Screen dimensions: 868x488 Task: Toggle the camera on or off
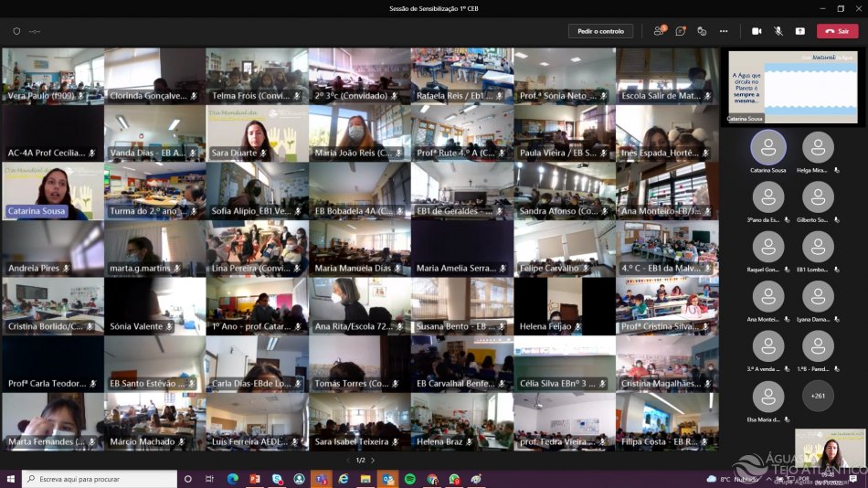point(757,31)
